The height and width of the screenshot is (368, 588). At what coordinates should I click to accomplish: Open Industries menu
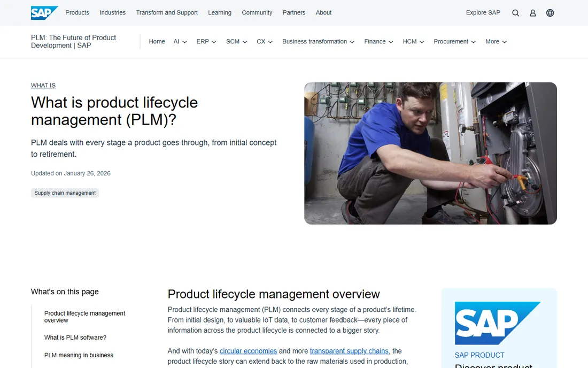tap(112, 12)
